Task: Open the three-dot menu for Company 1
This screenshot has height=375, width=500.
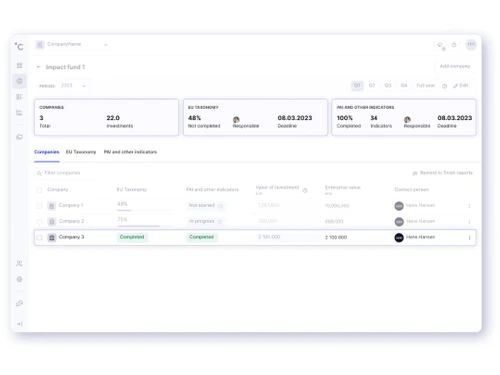Action: [469, 206]
